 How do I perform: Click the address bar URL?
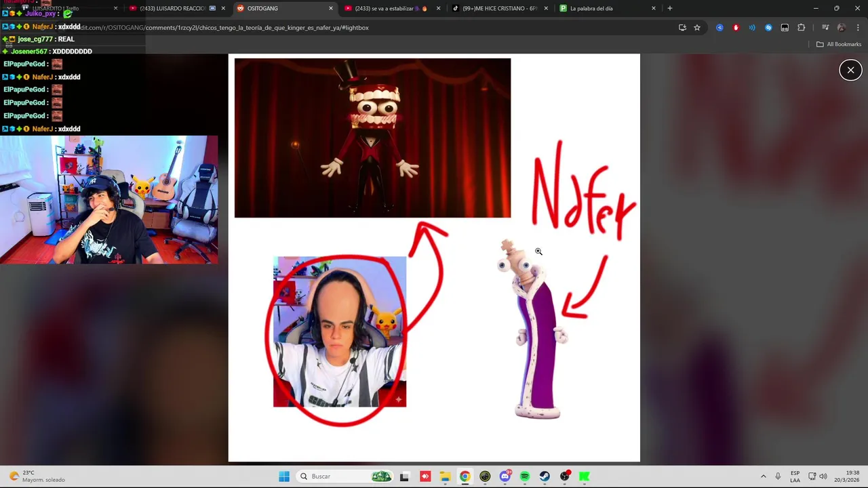coord(224,28)
